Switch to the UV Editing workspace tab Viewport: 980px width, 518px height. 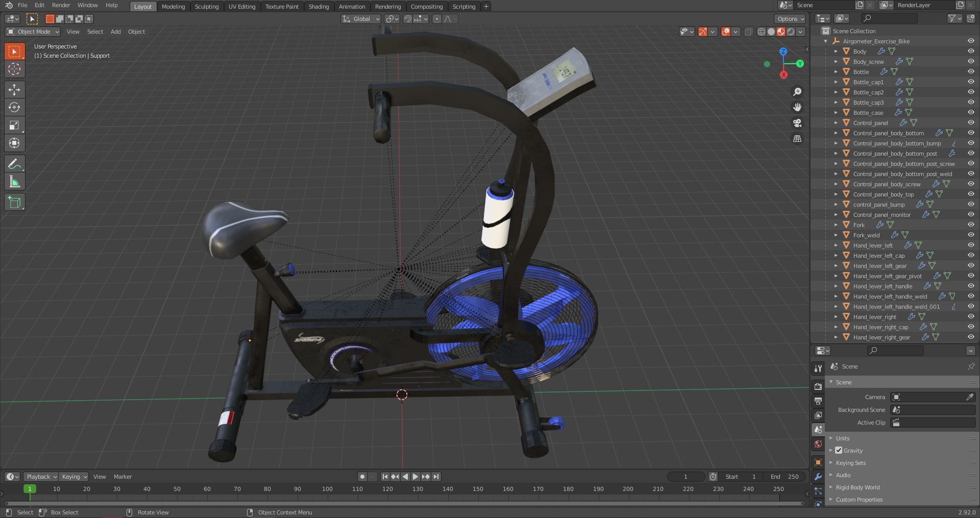[242, 7]
